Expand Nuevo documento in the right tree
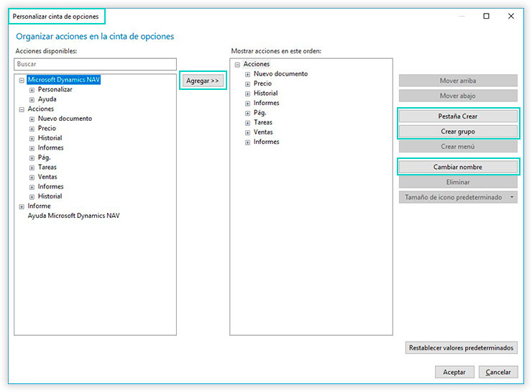This screenshot has height=392, width=532. [247, 74]
